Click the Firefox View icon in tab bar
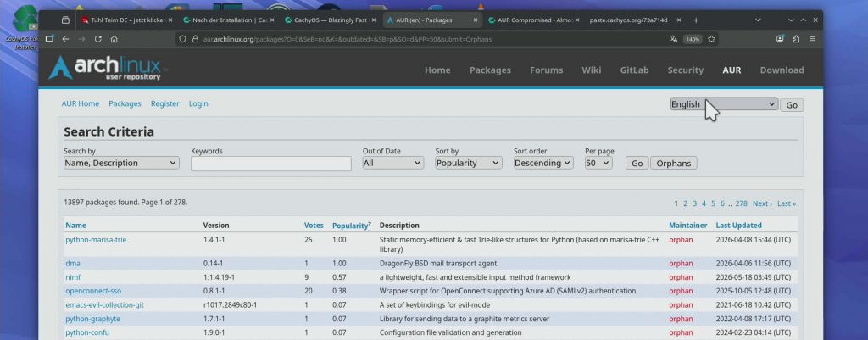Image resolution: width=868 pixels, height=340 pixels. [65, 20]
